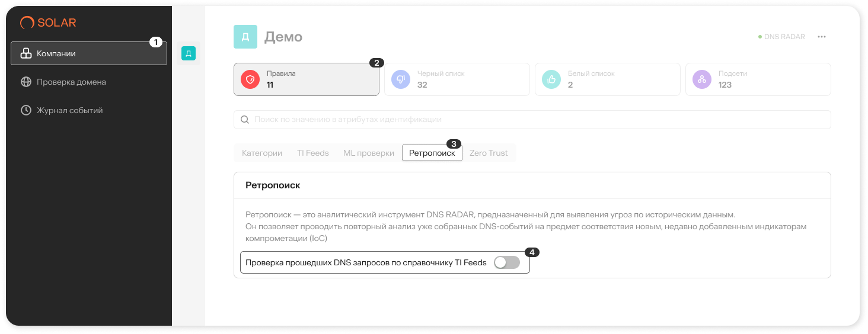Screen dimensions: 868x334
Task: Switch to the Категории tab
Action: [x=262, y=153]
